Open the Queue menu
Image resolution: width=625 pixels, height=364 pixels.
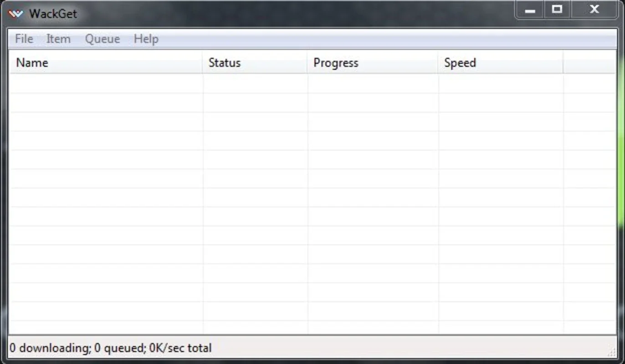pos(102,39)
